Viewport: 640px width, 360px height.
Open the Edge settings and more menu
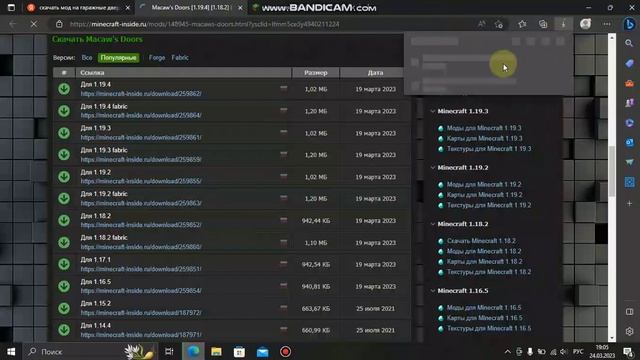607,24
